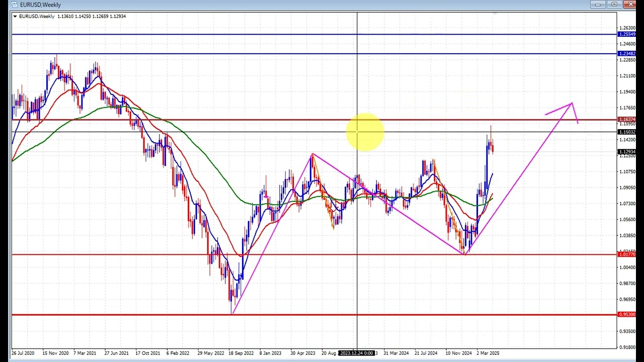Click the 0.95300 red price label
Viewport: 644px width, 362px height.
point(627,315)
